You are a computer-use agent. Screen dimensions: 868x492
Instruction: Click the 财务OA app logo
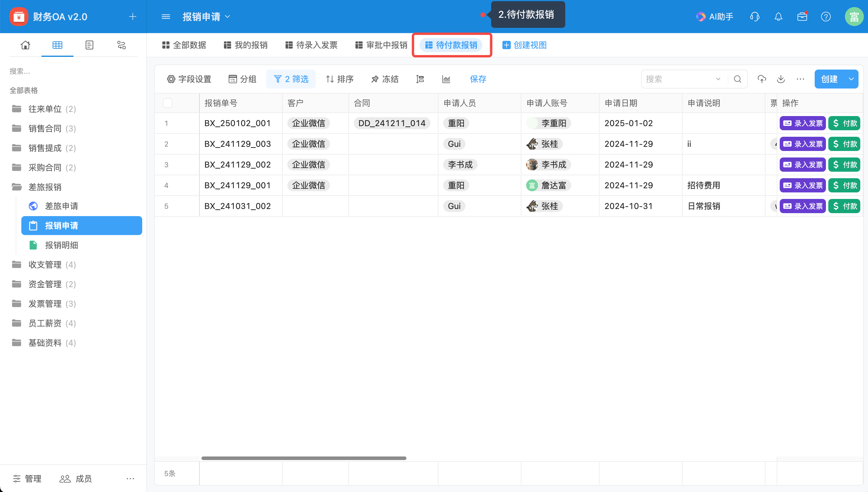pos(19,17)
